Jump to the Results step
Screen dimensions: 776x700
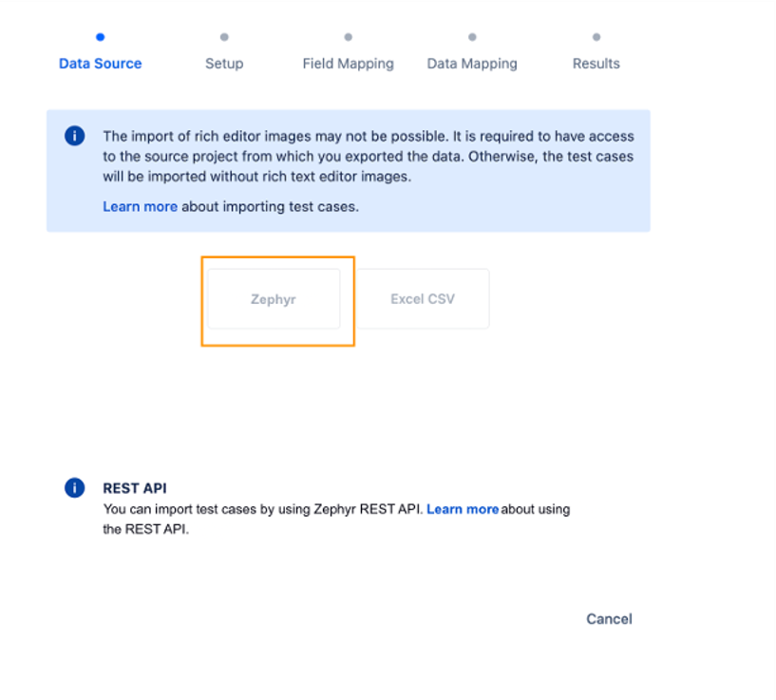tap(596, 64)
